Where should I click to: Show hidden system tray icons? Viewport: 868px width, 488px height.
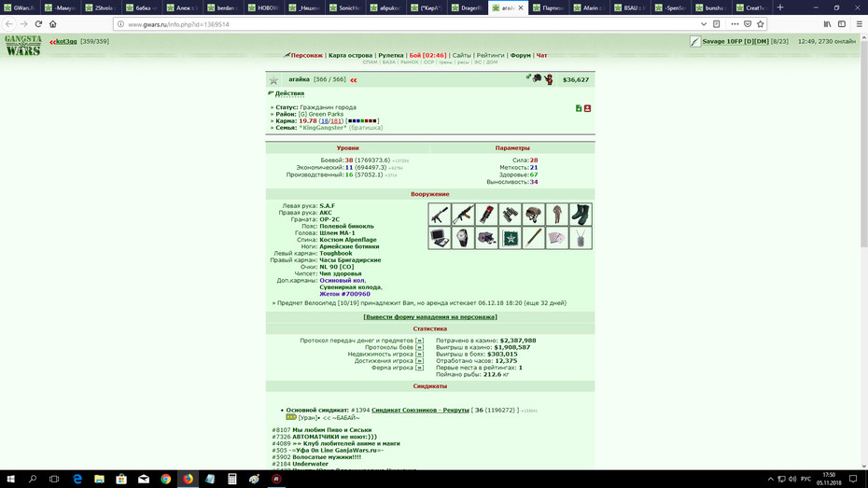click(770, 479)
